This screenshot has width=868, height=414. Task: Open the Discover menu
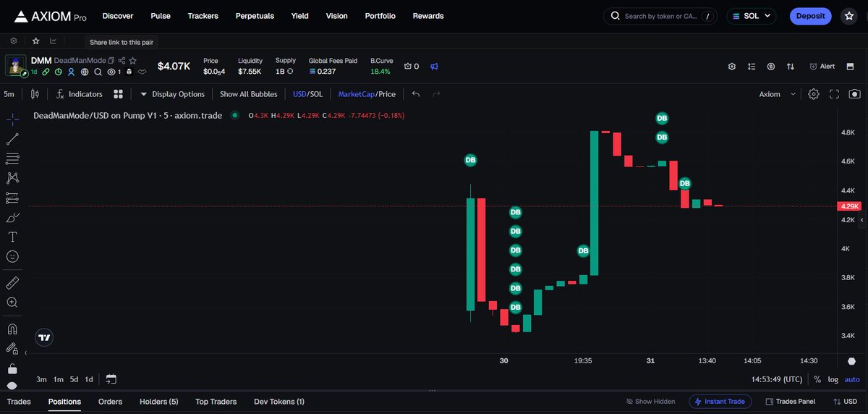[118, 16]
